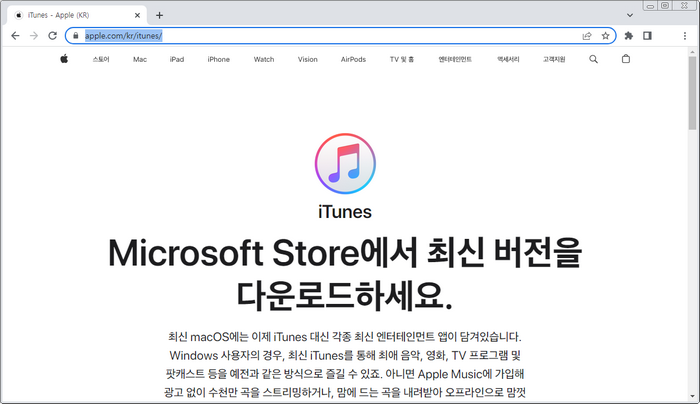Click the 다운로드하세요. headline line
The width and height of the screenshot is (700, 404).
click(345, 295)
